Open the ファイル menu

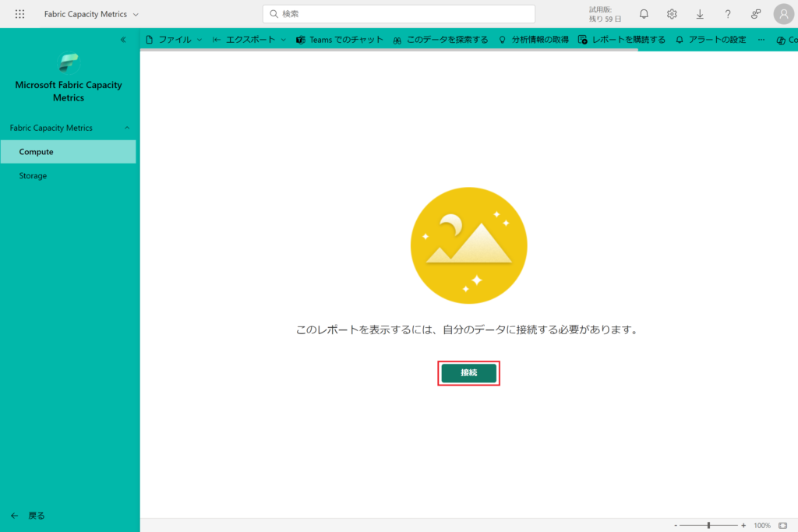click(174, 40)
